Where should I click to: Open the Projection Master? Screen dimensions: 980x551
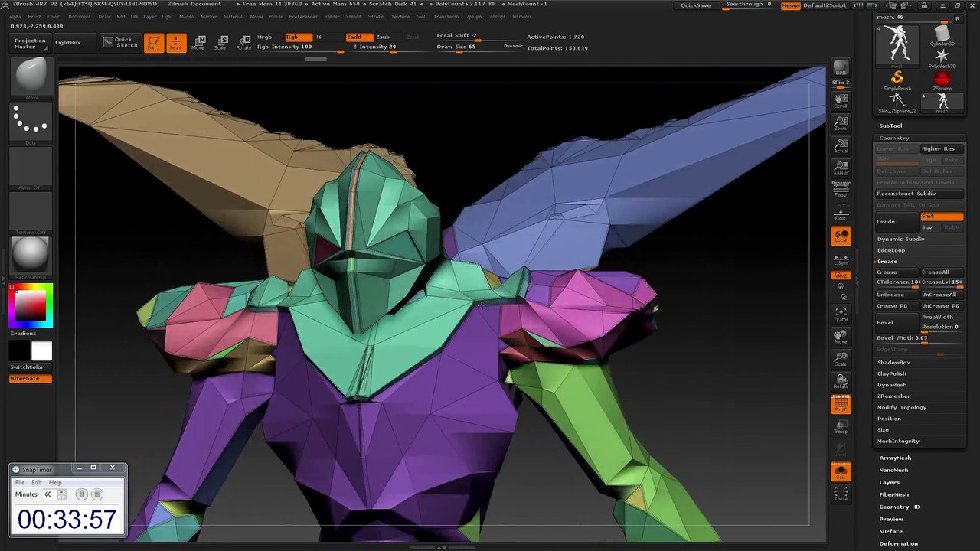[30, 44]
